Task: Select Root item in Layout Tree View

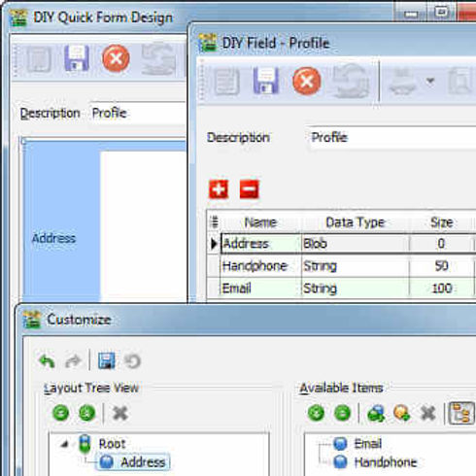Action: coord(112,444)
